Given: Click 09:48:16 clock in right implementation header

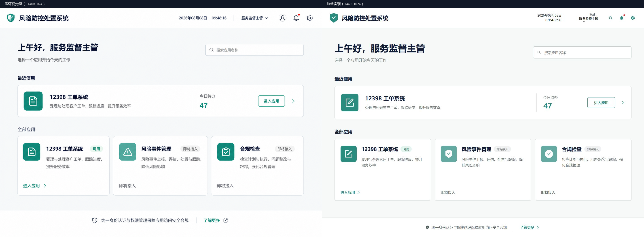Looking at the screenshot, I should pyautogui.click(x=553, y=20).
